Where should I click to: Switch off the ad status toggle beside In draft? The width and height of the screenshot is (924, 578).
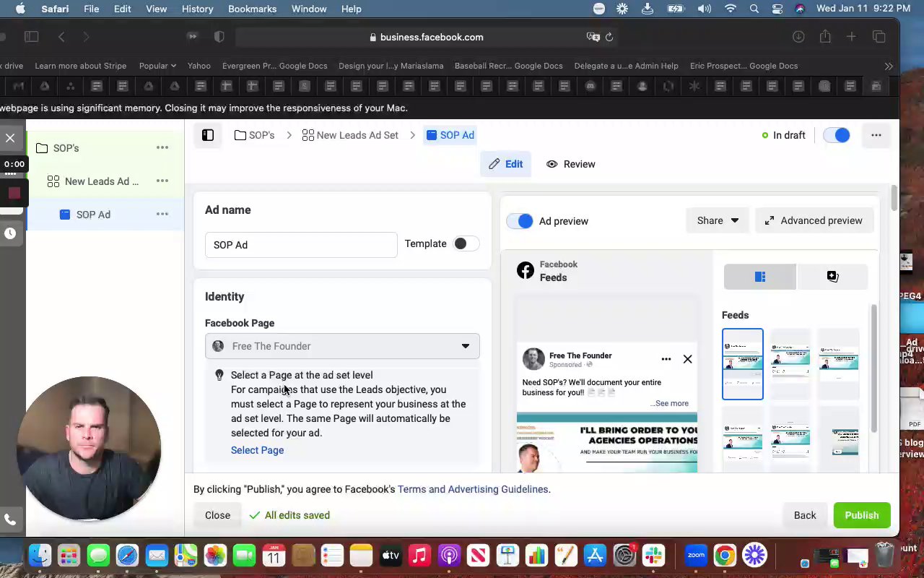[837, 135]
